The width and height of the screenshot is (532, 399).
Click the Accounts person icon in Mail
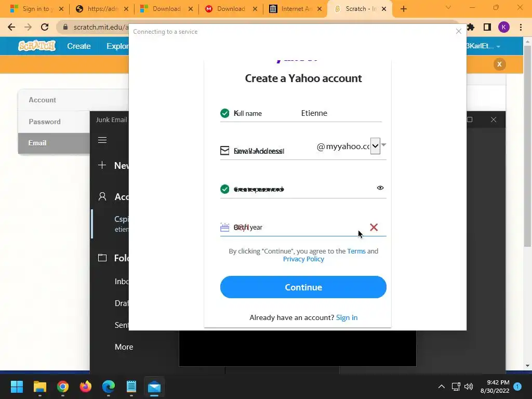coord(102,196)
